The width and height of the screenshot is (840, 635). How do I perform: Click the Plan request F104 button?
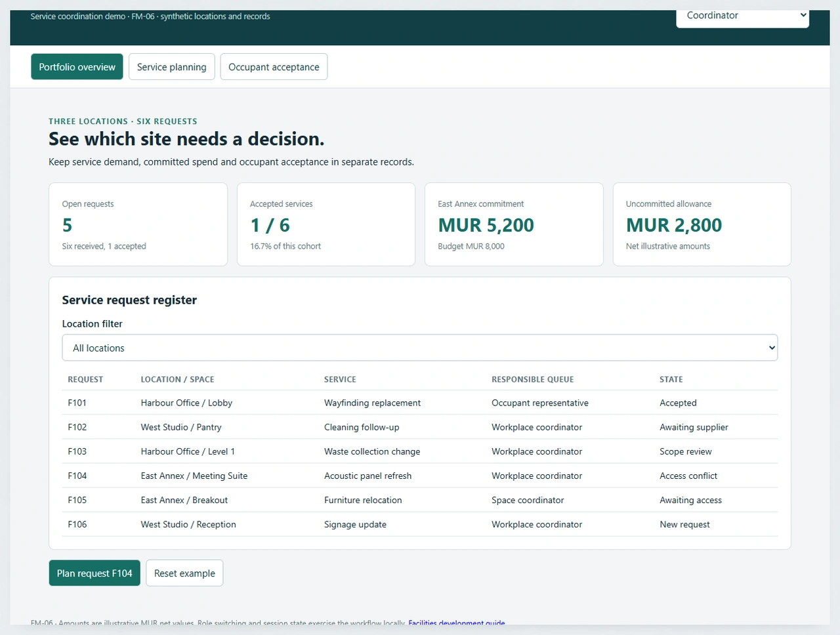click(x=94, y=573)
